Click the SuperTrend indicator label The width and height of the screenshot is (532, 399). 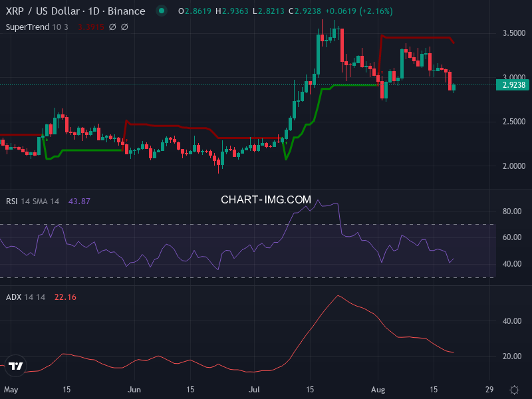(x=27, y=27)
